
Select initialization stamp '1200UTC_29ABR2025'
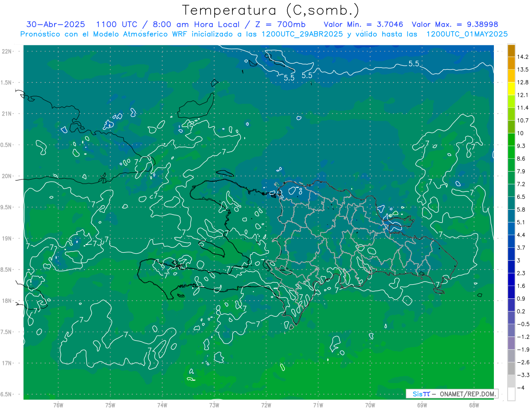point(302,34)
